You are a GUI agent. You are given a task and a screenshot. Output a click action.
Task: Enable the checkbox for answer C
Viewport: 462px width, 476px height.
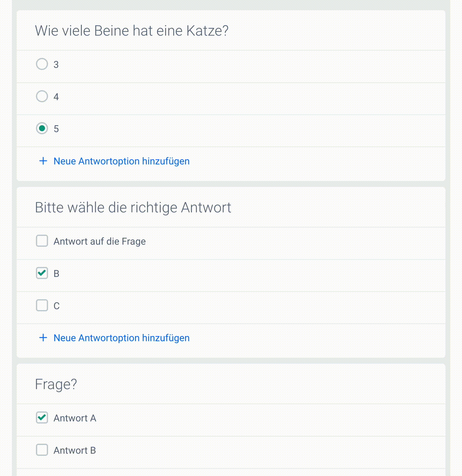tap(42, 305)
